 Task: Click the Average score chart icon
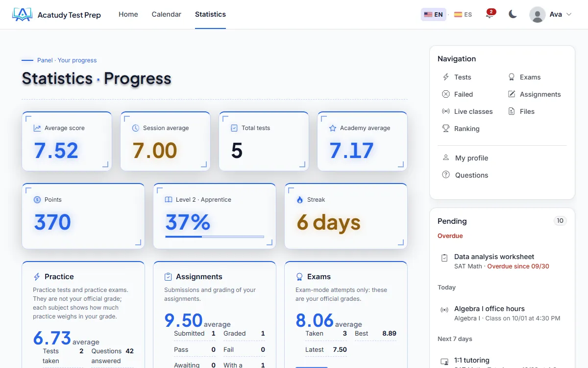point(37,128)
